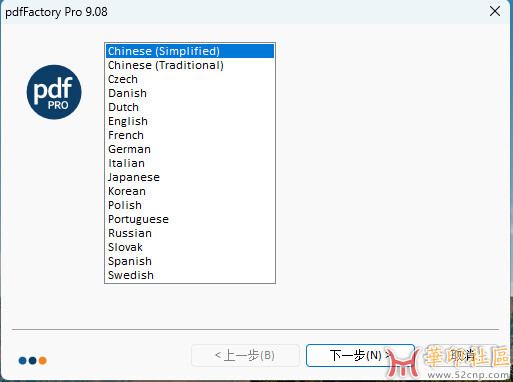513x382 pixels.
Task: Select Slovak from the list
Action: click(190, 247)
